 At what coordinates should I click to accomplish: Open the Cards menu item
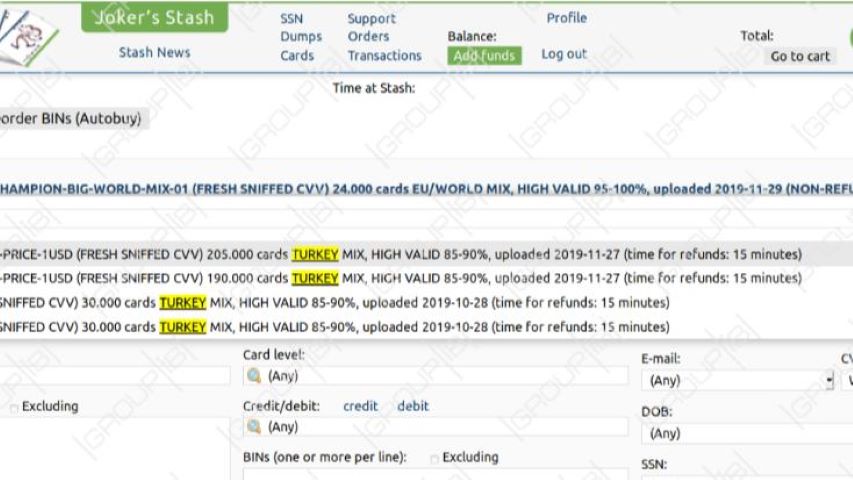(x=297, y=56)
